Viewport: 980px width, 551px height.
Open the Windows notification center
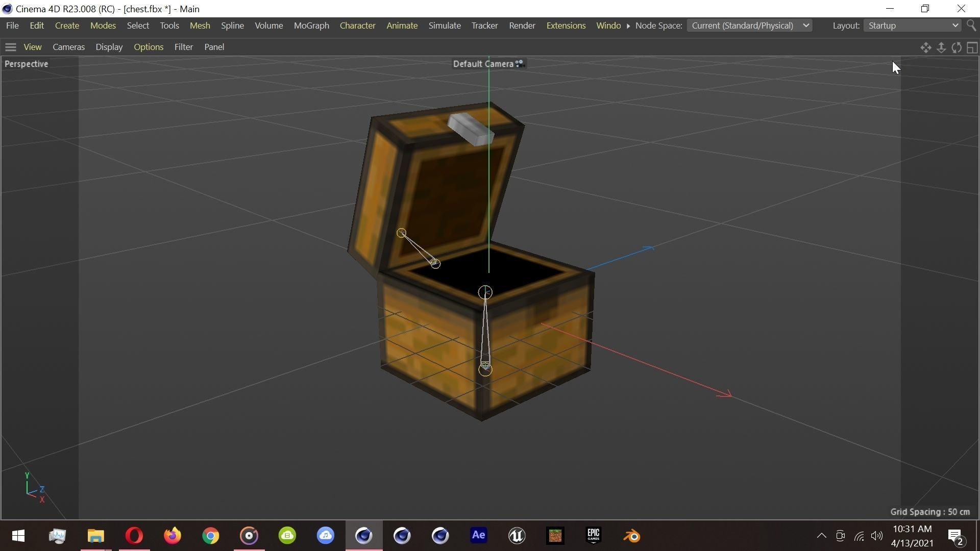click(x=955, y=536)
